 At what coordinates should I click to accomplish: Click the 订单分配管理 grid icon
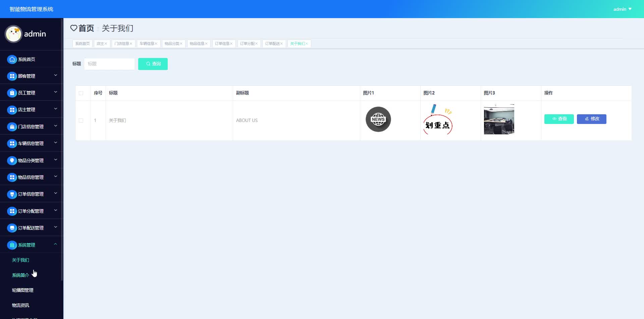12,211
